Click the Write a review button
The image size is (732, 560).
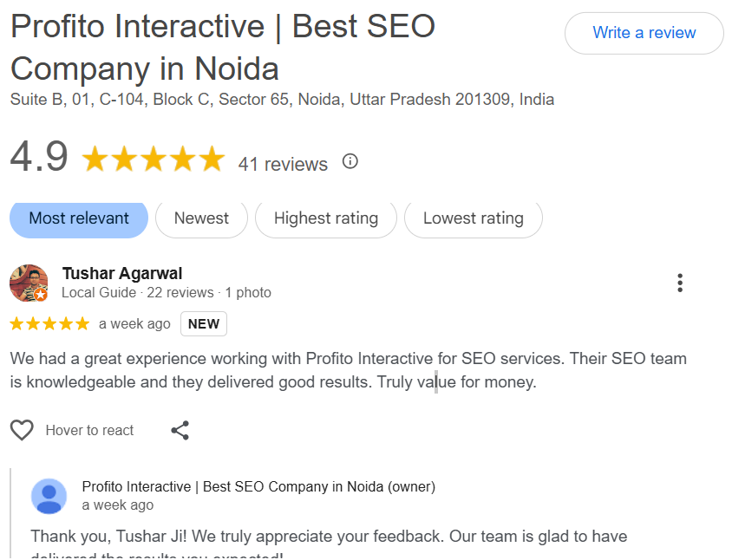click(x=644, y=32)
